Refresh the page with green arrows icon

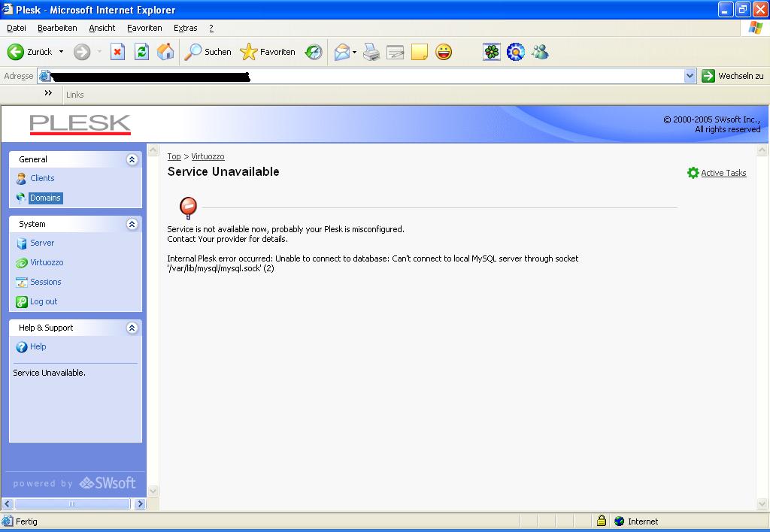point(141,52)
